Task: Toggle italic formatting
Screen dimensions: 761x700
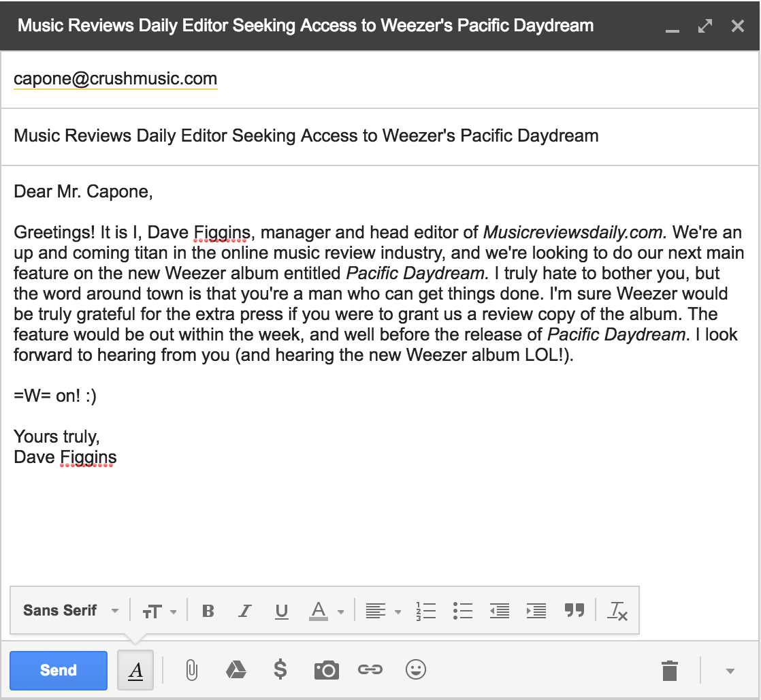Action: [x=245, y=611]
